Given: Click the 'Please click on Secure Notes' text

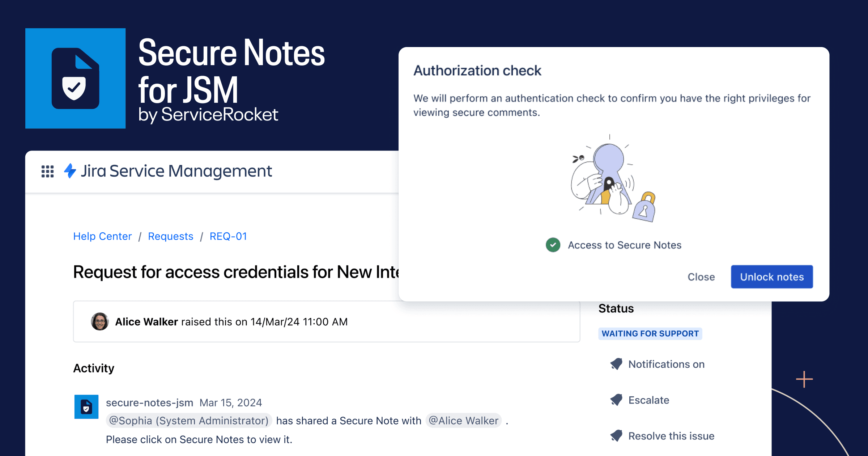Looking at the screenshot, I should point(199,439).
